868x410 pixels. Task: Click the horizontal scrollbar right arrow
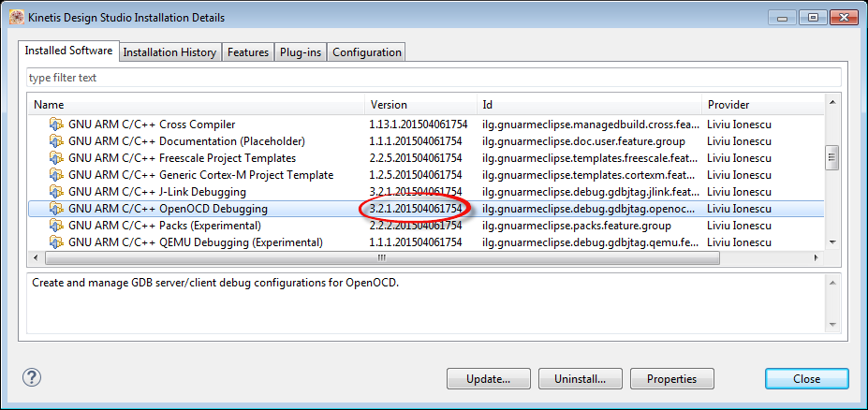coord(816,257)
